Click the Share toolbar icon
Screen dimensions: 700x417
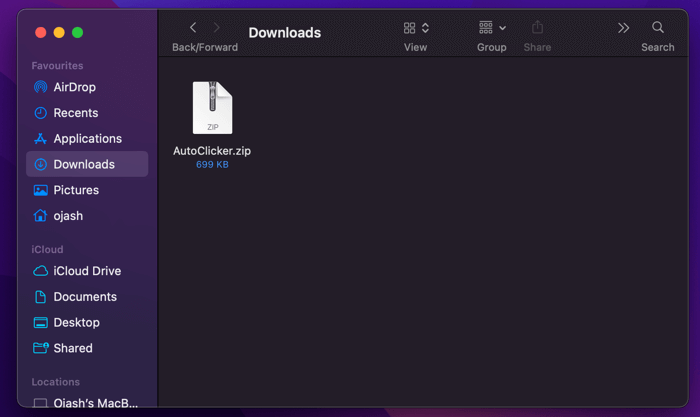click(538, 28)
